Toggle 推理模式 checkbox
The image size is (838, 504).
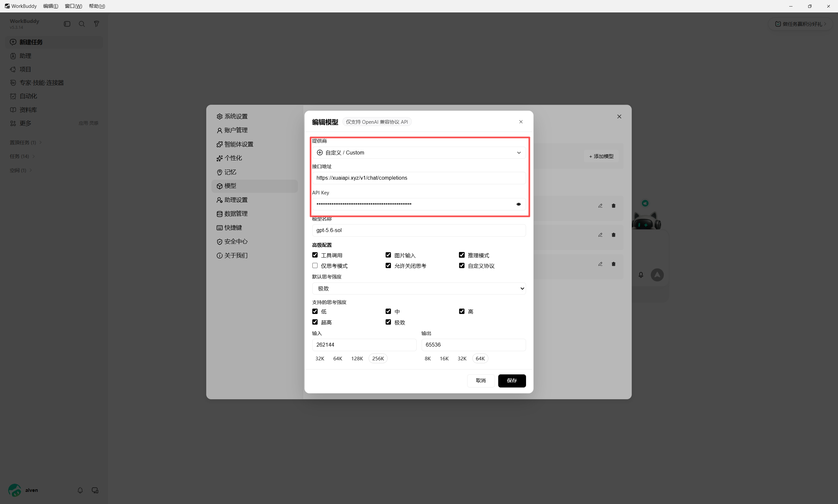(462, 255)
